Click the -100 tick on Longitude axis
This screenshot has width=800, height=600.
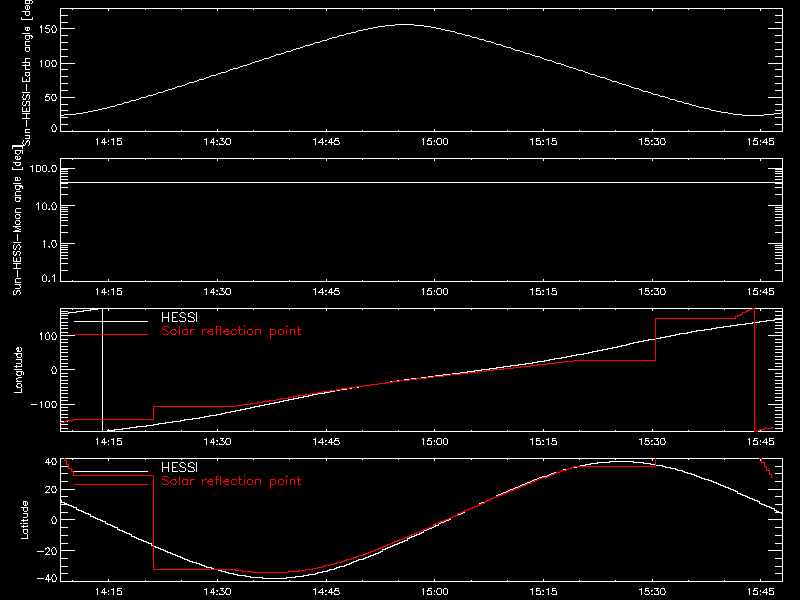(x=44, y=404)
